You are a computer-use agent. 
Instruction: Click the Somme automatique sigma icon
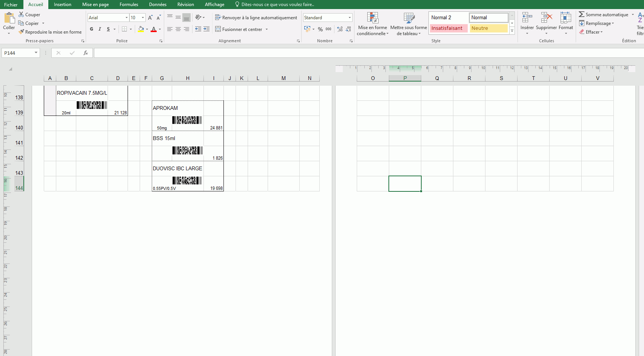(582, 14)
